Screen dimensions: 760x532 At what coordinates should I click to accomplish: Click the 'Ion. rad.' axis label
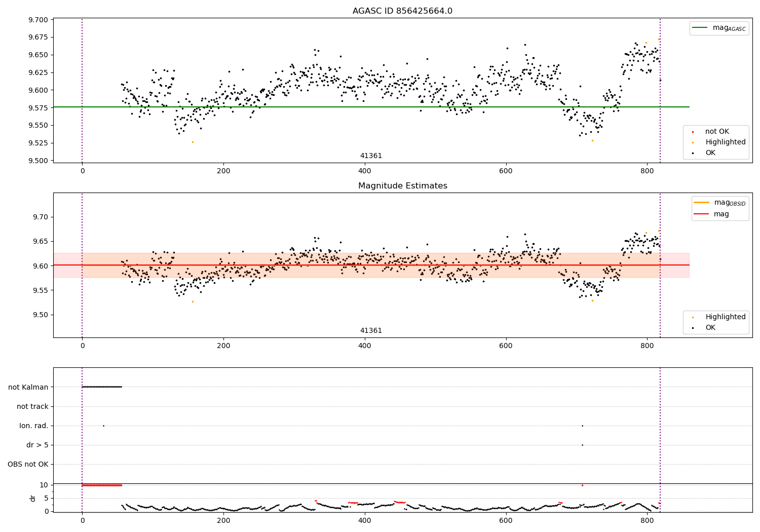coord(34,426)
